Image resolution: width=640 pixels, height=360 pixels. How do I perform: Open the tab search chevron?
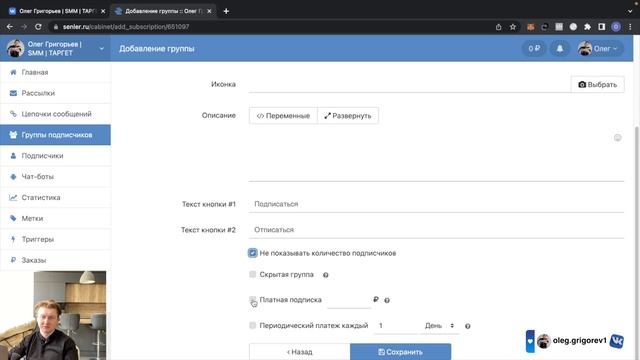coord(631,11)
